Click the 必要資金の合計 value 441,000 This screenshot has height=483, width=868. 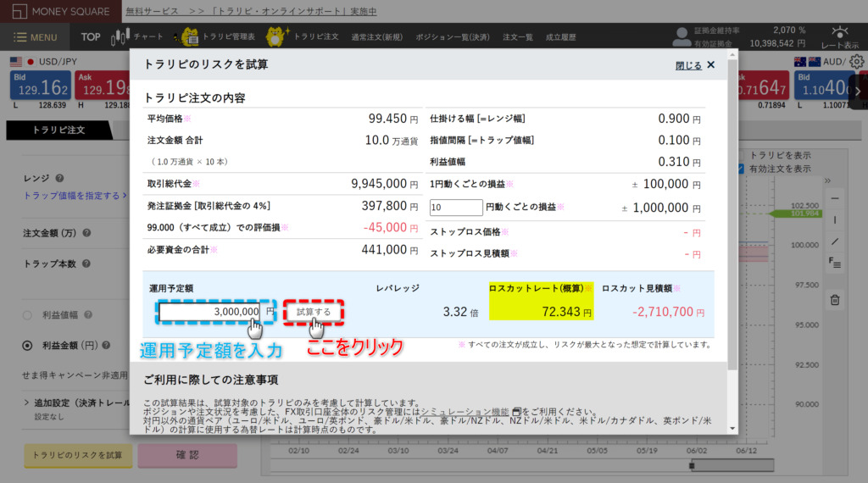point(384,249)
